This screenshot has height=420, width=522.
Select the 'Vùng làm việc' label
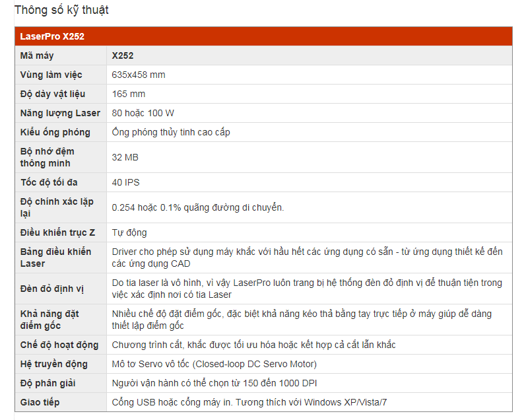pos(51,75)
